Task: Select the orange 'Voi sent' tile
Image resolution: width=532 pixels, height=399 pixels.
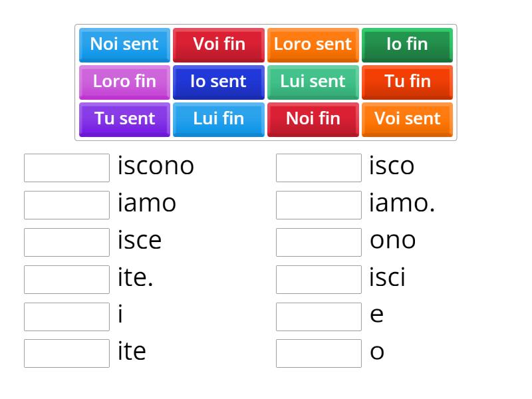Action: (406, 119)
